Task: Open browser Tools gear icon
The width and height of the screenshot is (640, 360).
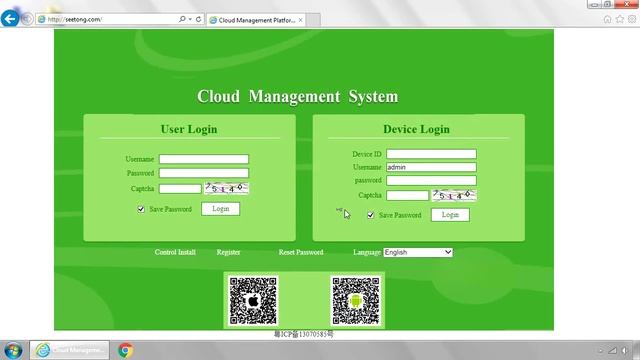Action: tap(632, 19)
